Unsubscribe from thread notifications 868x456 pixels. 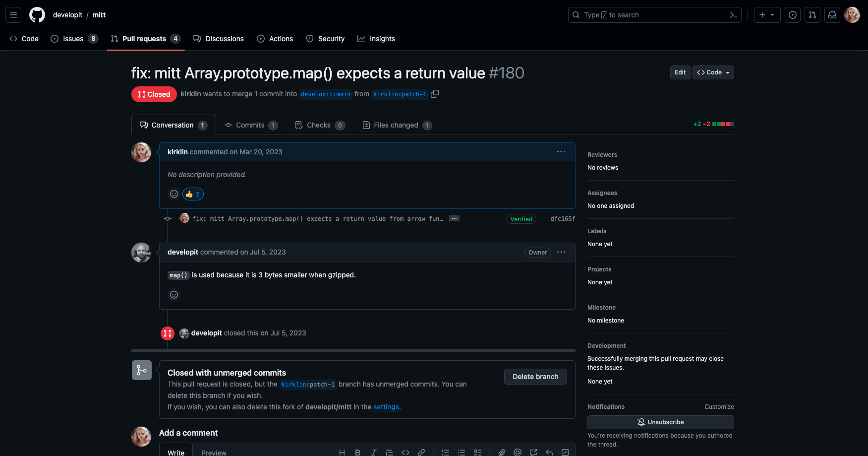[x=660, y=422]
